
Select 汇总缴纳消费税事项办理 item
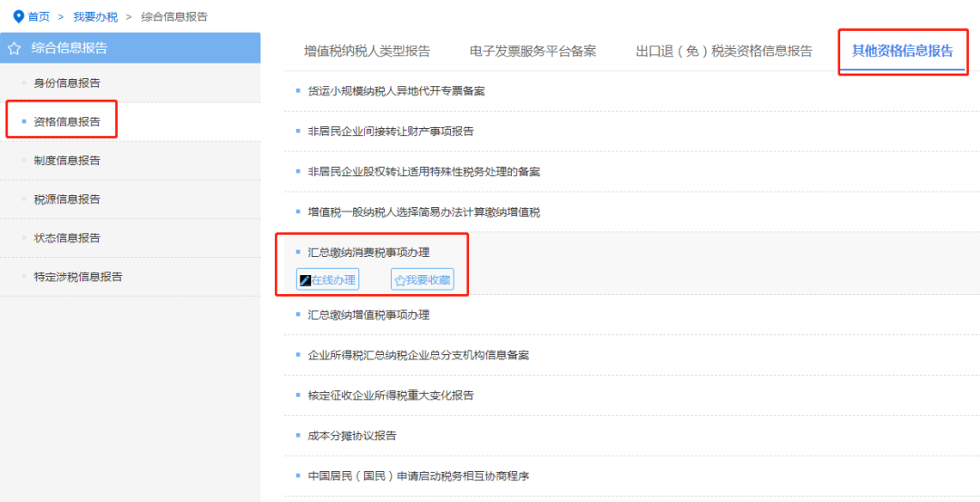368,252
